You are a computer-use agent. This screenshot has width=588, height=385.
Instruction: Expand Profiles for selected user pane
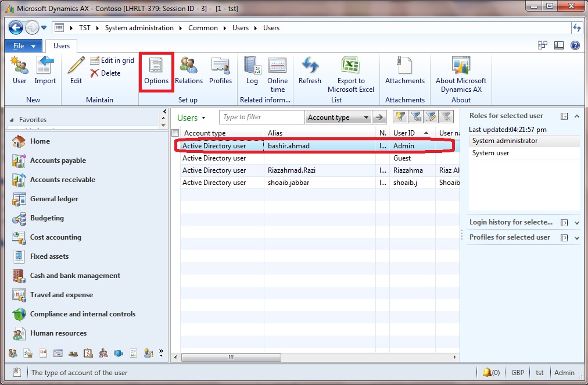tap(577, 237)
